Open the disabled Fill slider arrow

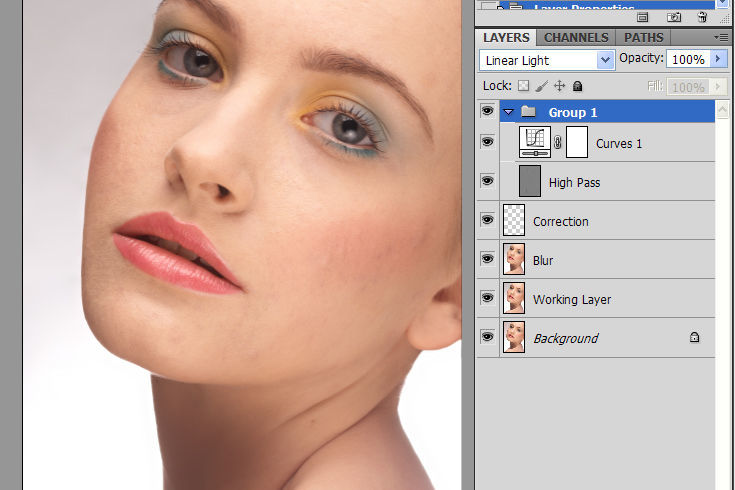(x=718, y=87)
